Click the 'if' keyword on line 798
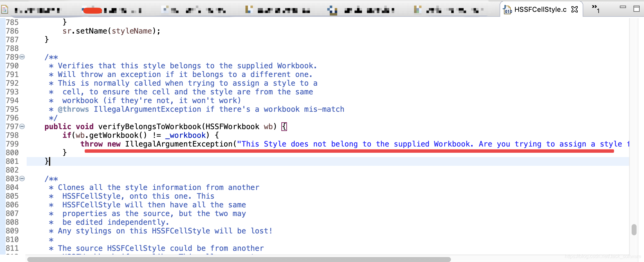 [x=67, y=135]
